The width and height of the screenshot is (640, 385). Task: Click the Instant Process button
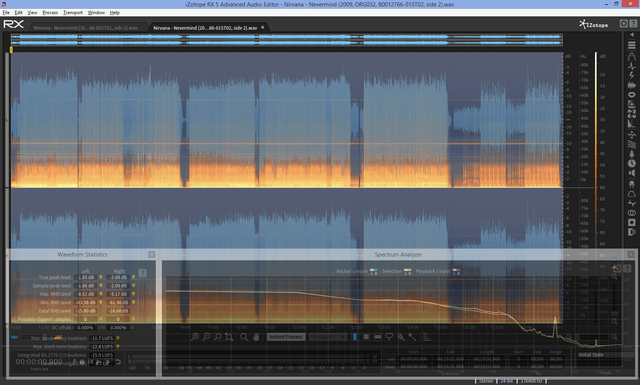click(286, 337)
